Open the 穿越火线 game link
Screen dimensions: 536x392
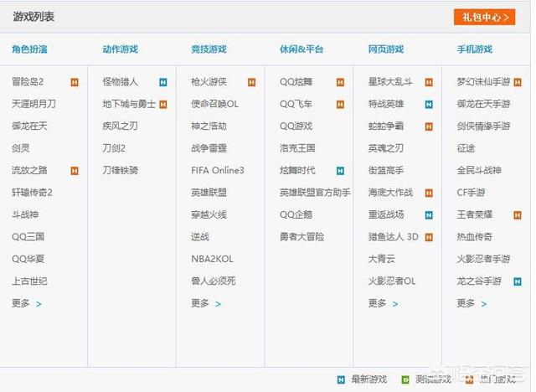(209, 214)
